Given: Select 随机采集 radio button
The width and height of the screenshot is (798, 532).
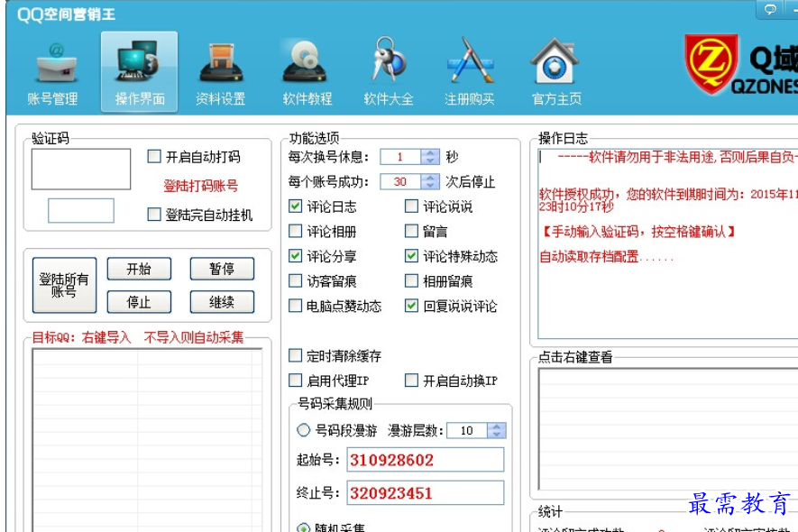Looking at the screenshot, I should coord(303,527).
